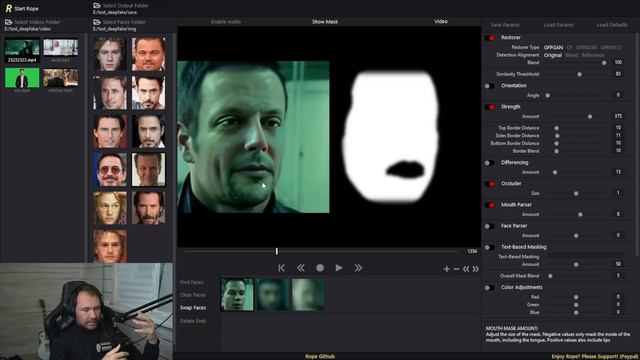The height and width of the screenshot is (360, 640).
Task: Open the Rope Github link
Action: (x=320, y=356)
